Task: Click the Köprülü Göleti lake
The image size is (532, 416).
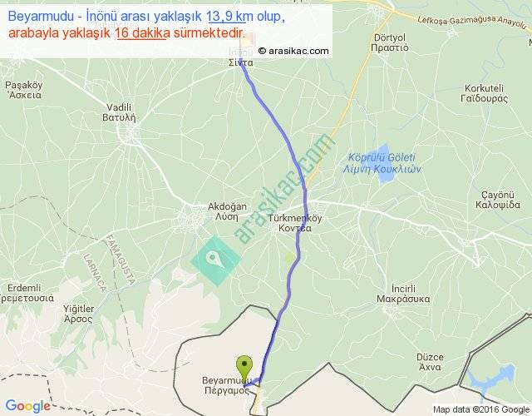Action: click(x=380, y=164)
